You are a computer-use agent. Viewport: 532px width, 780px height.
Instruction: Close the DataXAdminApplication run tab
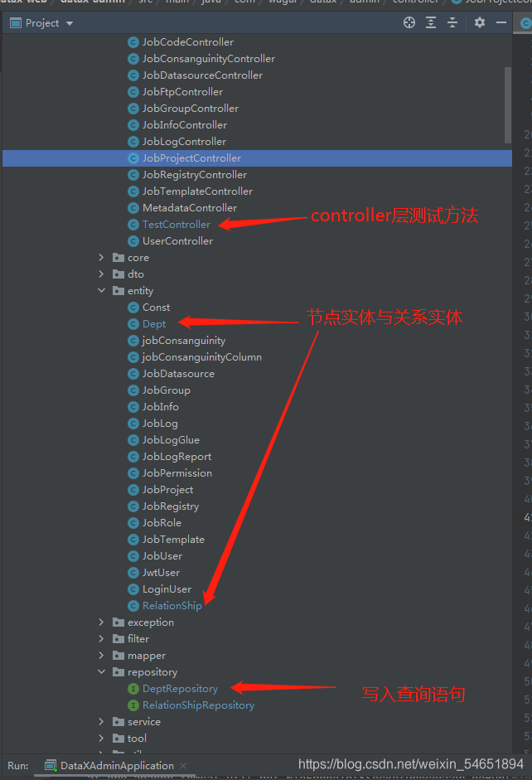tap(183, 766)
